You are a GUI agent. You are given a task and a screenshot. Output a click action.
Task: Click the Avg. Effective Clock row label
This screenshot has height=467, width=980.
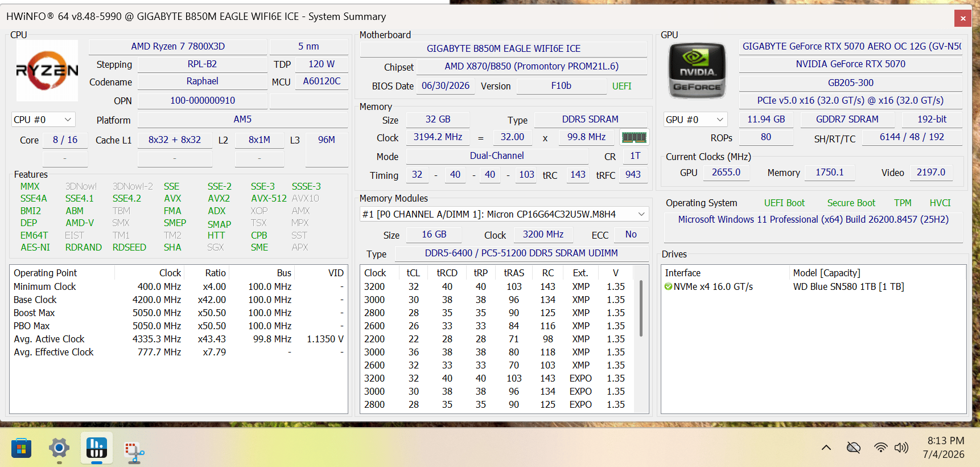[53, 352]
